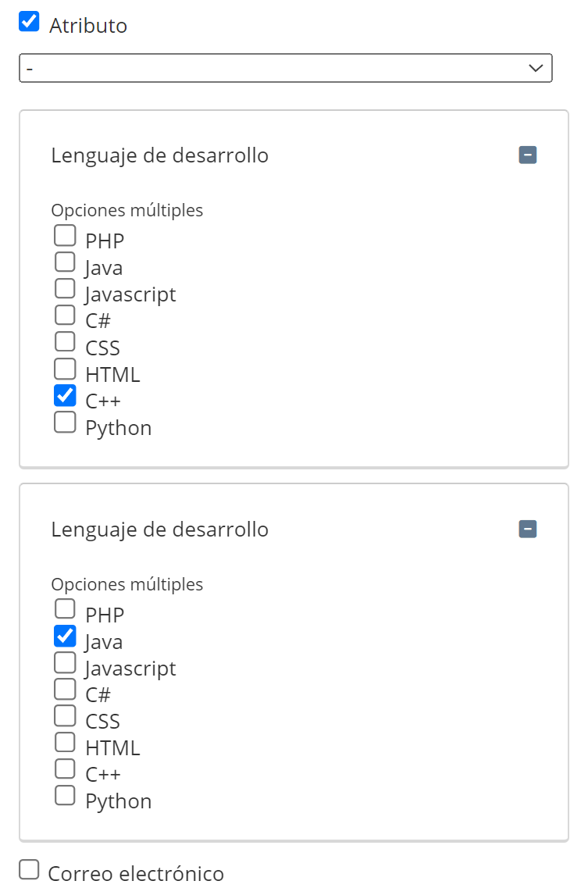588x888 pixels.
Task: Uncheck Java in the second language panel
Action: tap(65, 637)
